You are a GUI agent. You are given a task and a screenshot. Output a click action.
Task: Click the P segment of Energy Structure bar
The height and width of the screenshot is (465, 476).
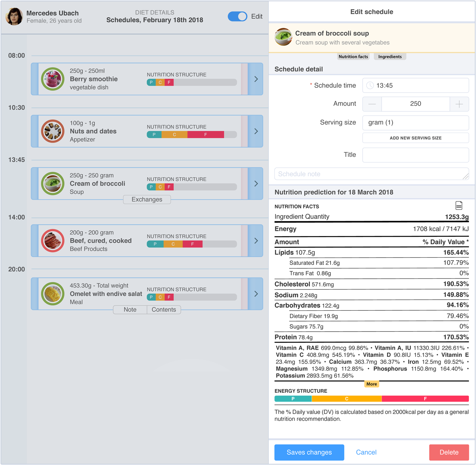click(x=293, y=399)
